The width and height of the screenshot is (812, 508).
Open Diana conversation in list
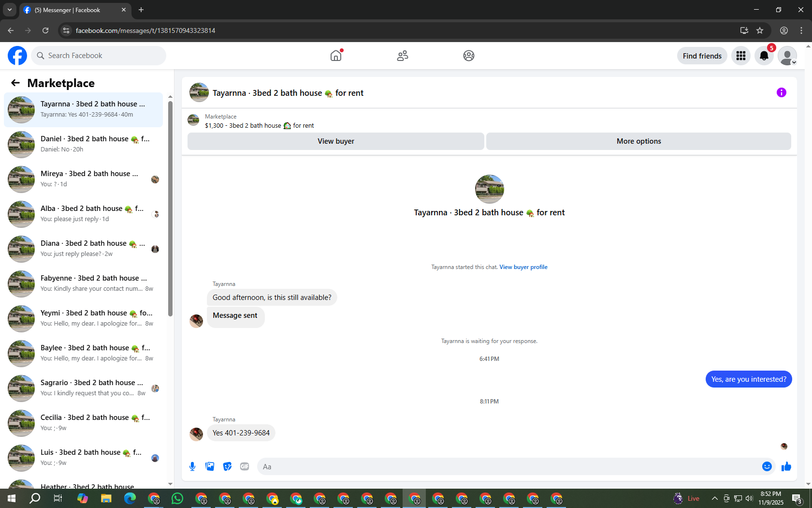pyautogui.click(x=83, y=249)
